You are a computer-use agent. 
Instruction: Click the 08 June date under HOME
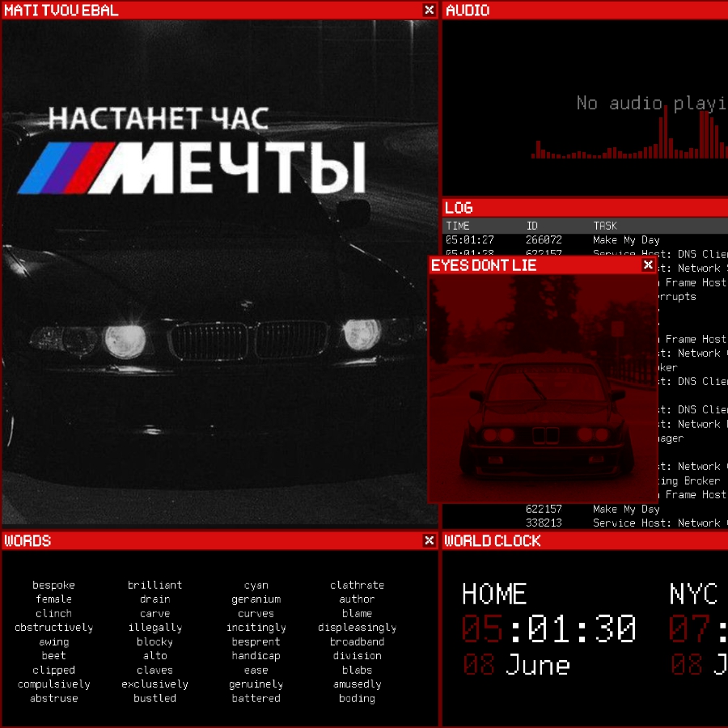517,664
